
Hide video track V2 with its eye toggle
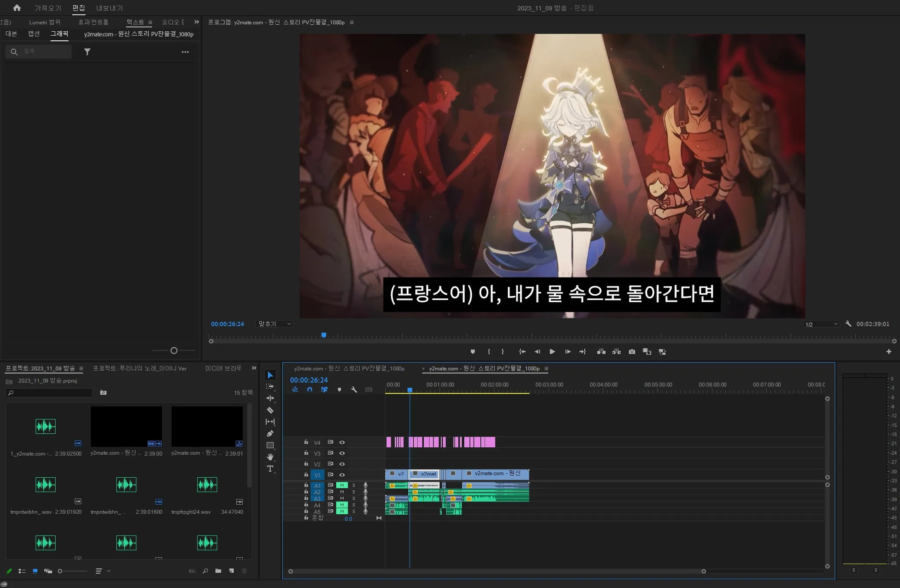[342, 464]
